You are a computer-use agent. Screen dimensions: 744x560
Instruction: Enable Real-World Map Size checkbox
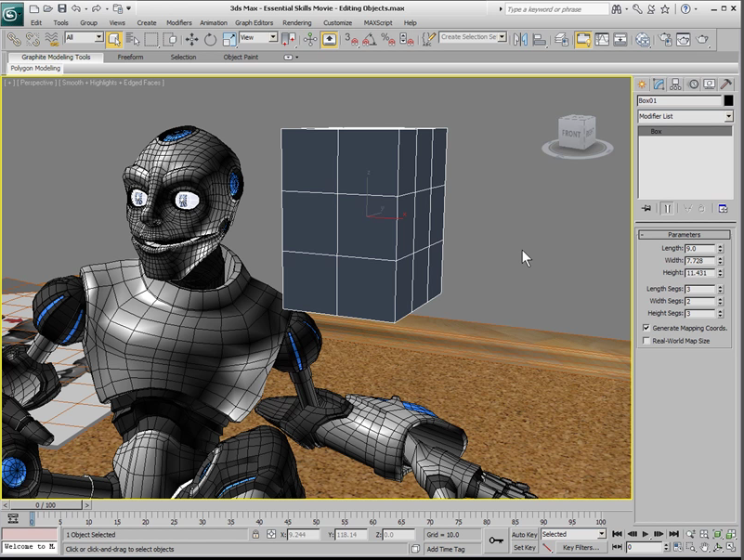[646, 341]
